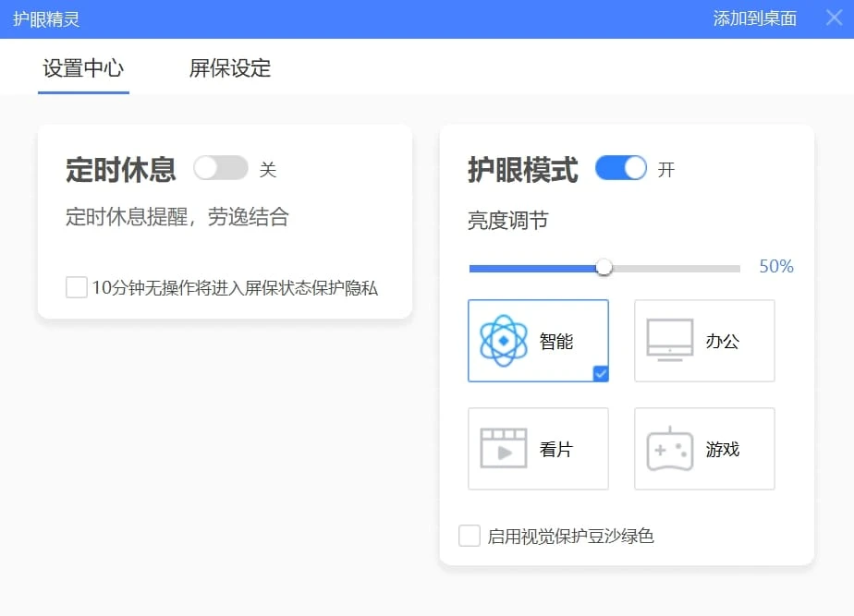Click the 看片 text label
This screenshot has width=854, height=616.
click(x=555, y=450)
